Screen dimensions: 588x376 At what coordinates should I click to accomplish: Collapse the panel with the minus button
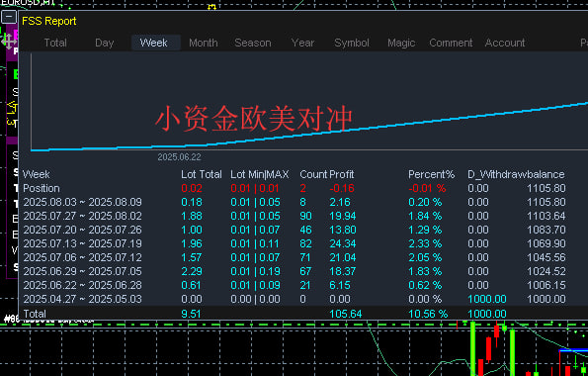pyautogui.click(x=9, y=17)
